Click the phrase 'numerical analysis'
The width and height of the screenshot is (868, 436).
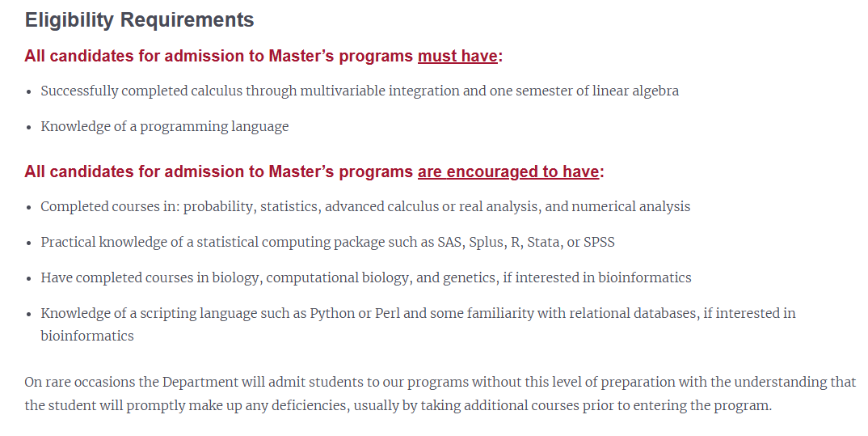[x=631, y=206]
